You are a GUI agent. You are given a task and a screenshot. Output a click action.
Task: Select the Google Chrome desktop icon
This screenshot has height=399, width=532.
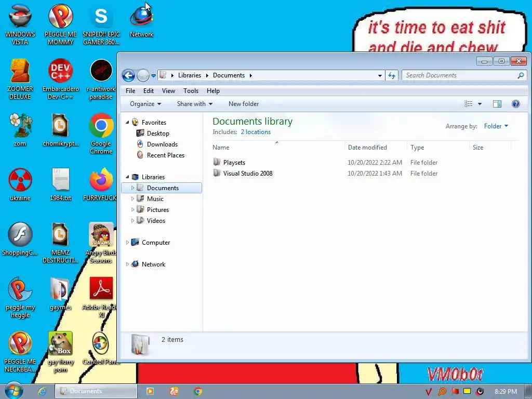click(x=101, y=134)
